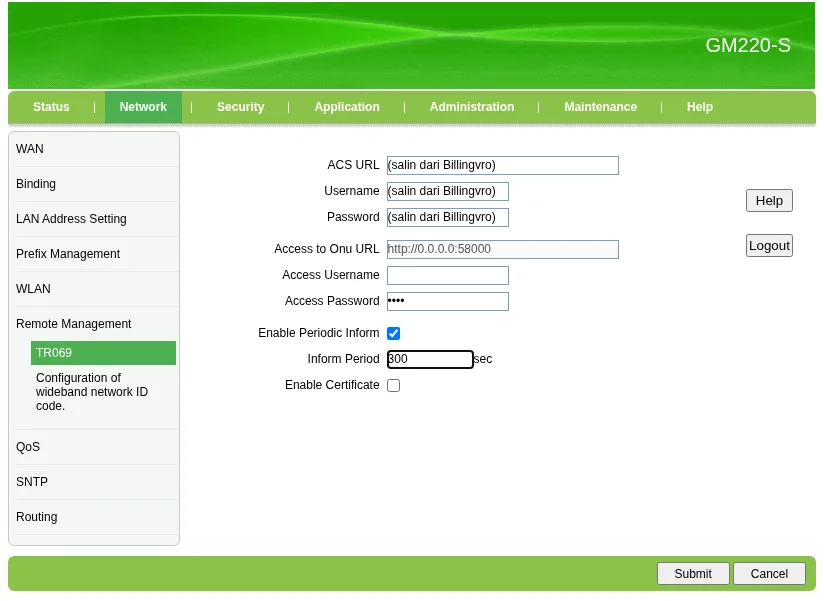Image resolution: width=824 pixels, height=601 pixels.
Task: Cancel the changes
Action: click(769, 574)
